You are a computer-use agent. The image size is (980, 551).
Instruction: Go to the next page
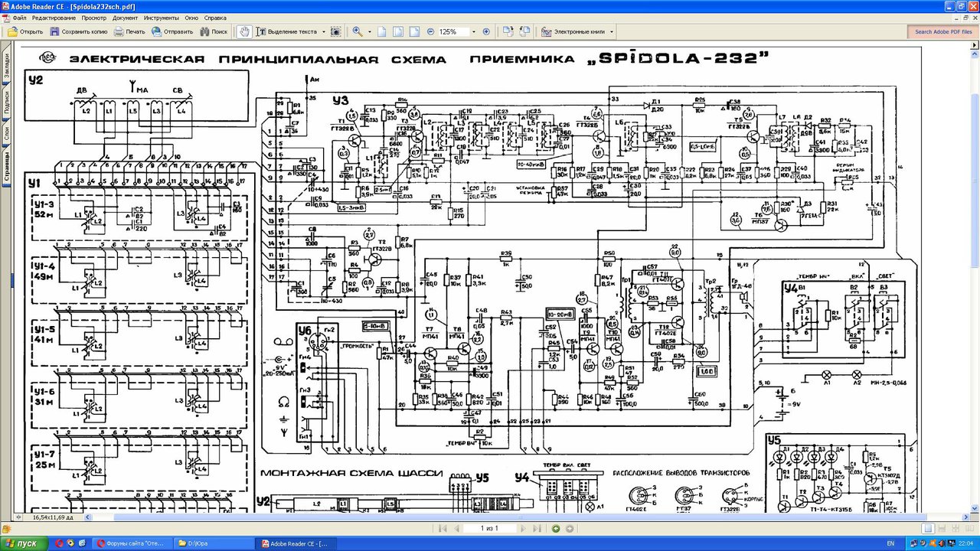[x=524, y=528]
